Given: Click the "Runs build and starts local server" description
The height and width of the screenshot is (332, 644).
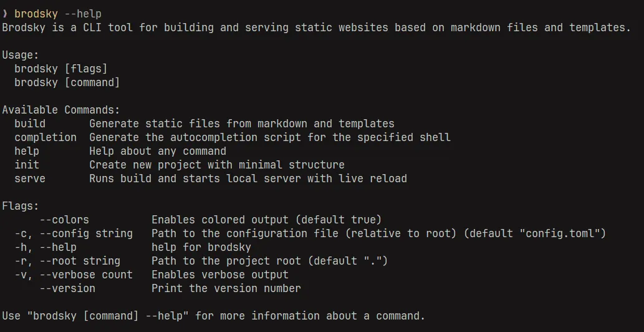Looking at the screenshot, I should [248, 178].
